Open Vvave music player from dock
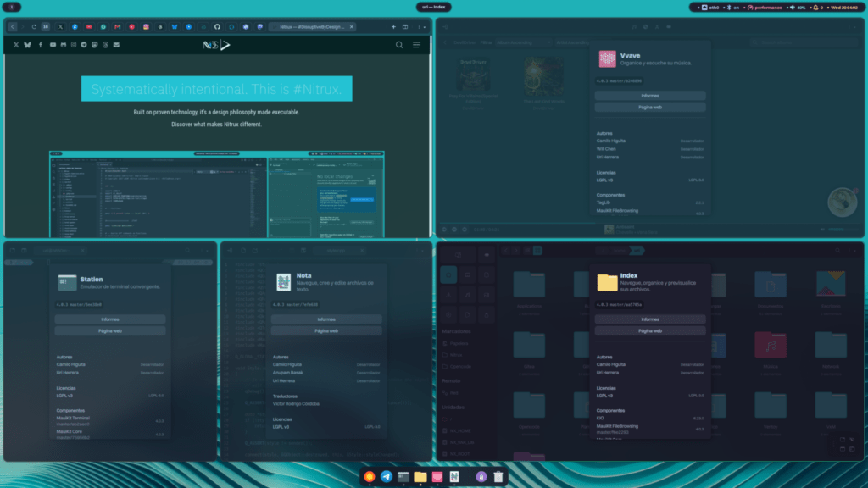 click(437, 477)
